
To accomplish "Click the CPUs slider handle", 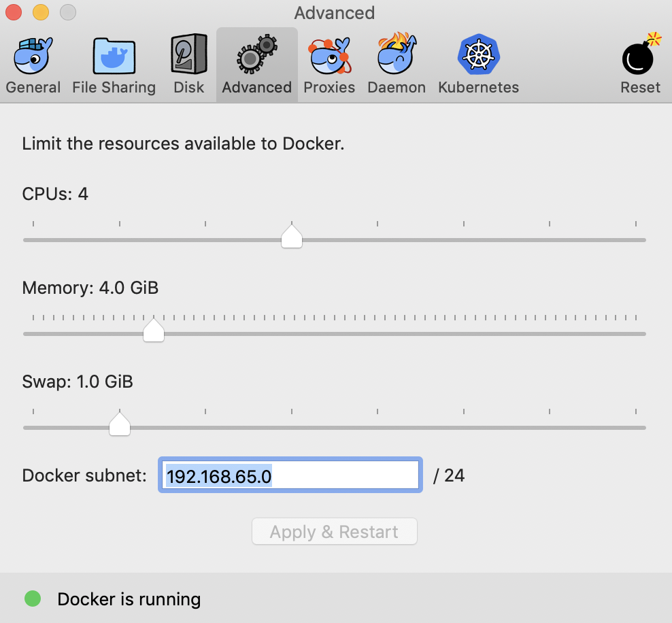I will tap(292, 235).
